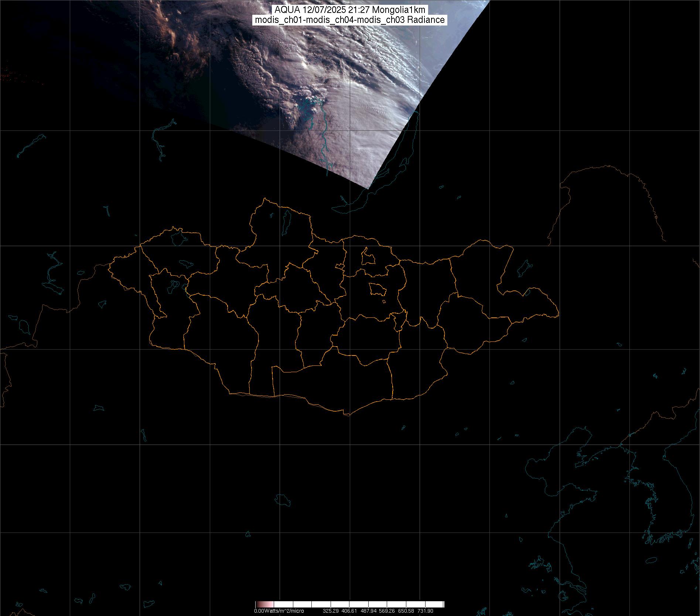Select the modis_ch01-modis_ch04-modis_ch03 Radiance label
The width and height of the screenshot is (700, 616).
coord(349,20)
